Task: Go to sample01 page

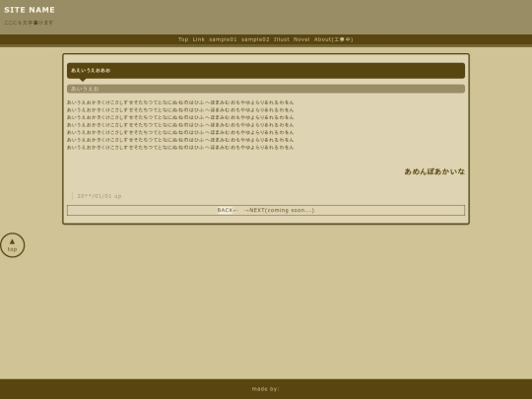Action: tap(223, 39)
